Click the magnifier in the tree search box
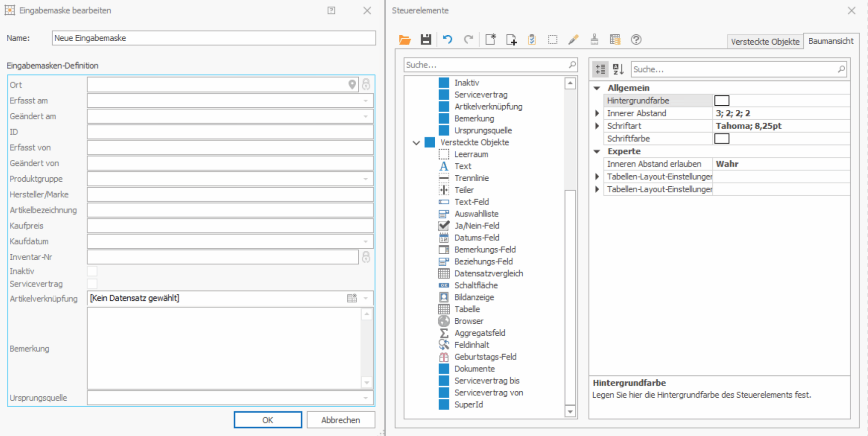 coord(572,65)
